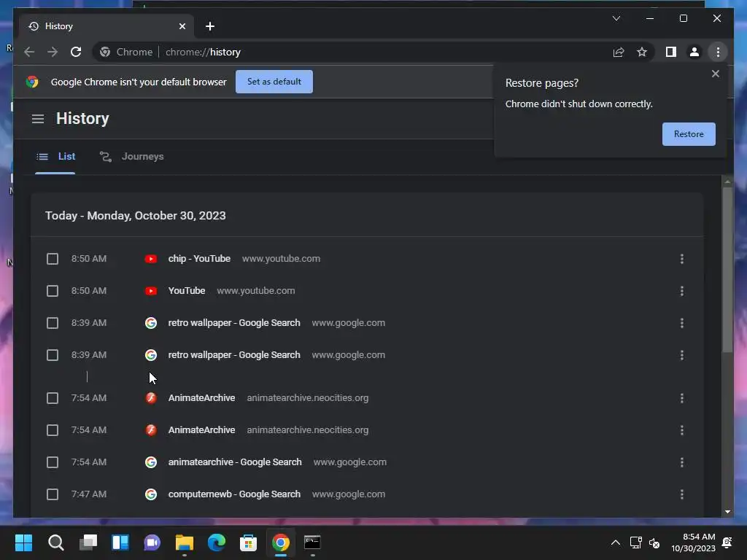Check the chip - YouTube entry checkbox
The width and height of the screenshot is (747, 560).
[x=53, y=259]
